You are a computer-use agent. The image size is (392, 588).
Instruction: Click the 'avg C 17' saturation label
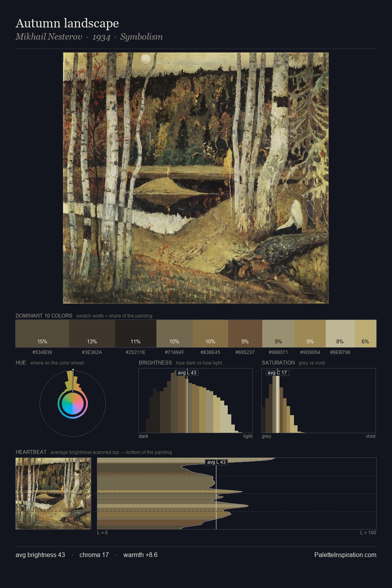tap(277, 373)
